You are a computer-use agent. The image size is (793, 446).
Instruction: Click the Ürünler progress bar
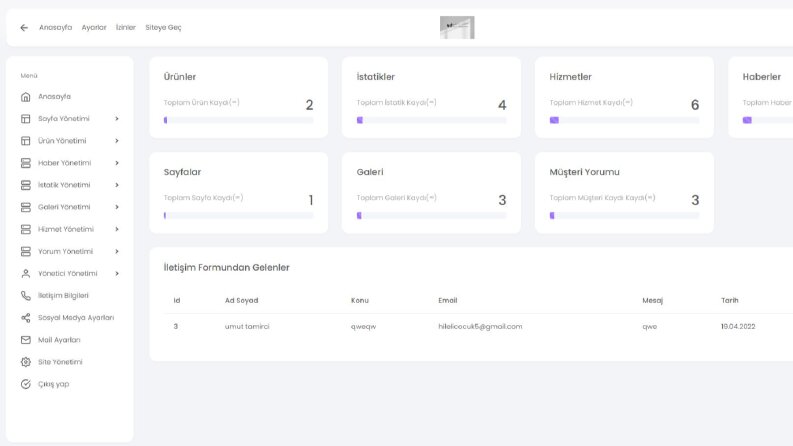[x=239, y=120]
